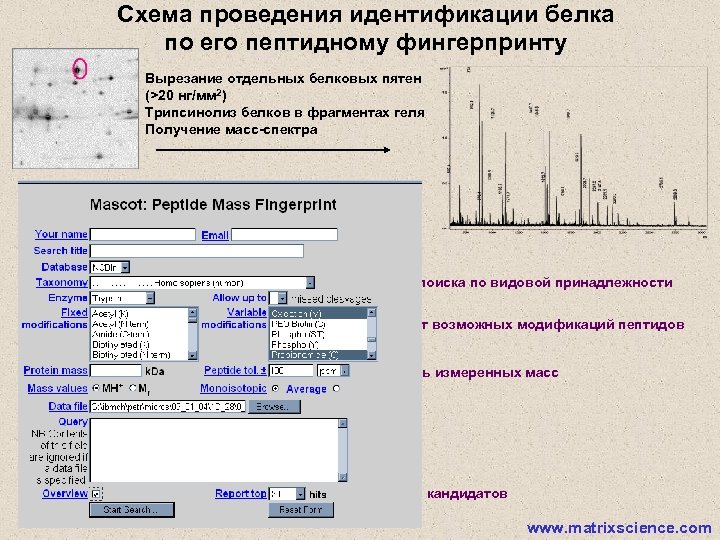
Task: Click the Browse button
Action: [x=274, y=406]
